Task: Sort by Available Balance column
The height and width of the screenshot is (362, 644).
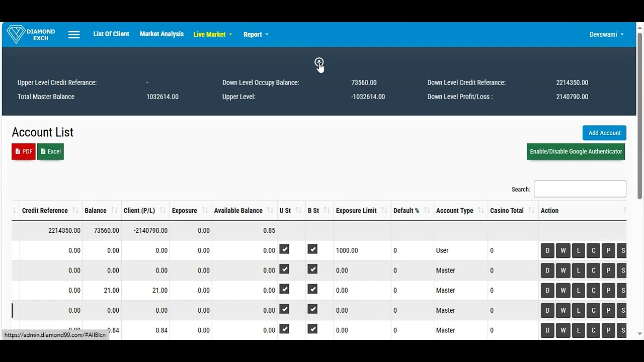Action: (244, 211)
